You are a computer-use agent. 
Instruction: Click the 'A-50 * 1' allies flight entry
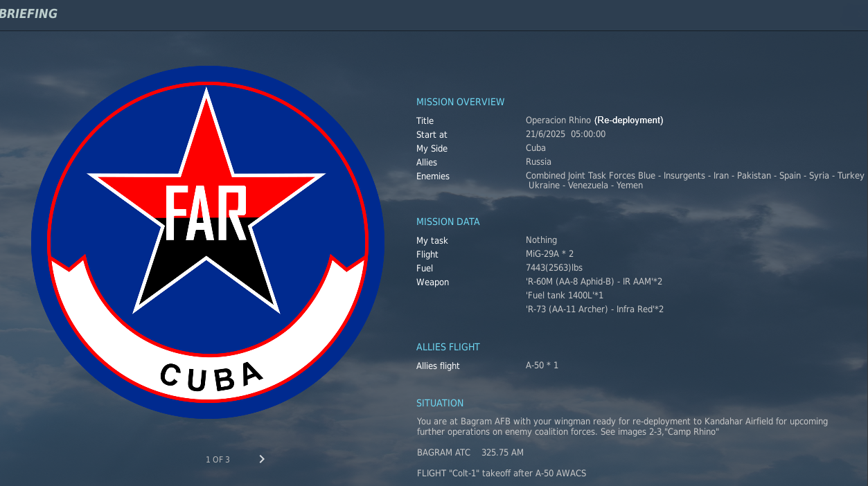coord(542,366)
